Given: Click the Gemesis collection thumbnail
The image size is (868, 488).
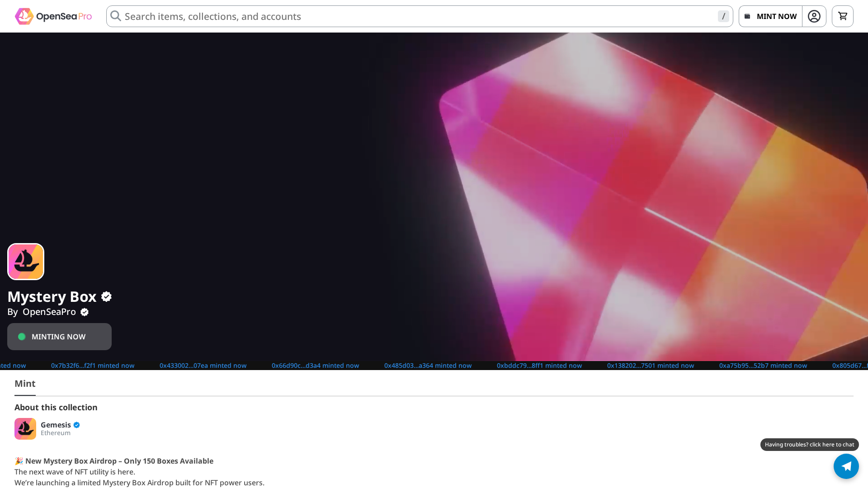Looking at the screenshot, I should coord(25,429).
